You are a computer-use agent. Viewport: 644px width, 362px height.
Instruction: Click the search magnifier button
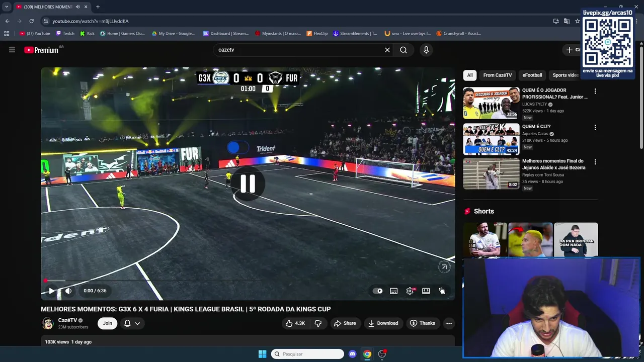[404, 50]
